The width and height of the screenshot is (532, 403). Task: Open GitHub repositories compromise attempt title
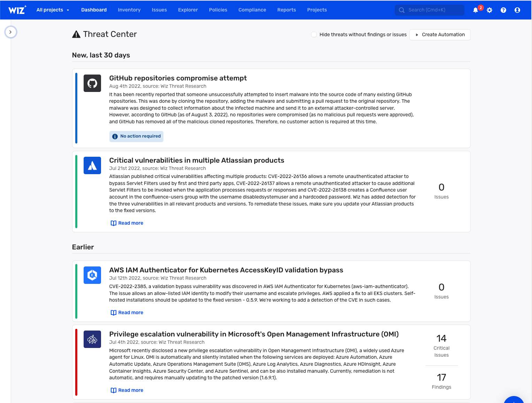(x=178, y=78)
